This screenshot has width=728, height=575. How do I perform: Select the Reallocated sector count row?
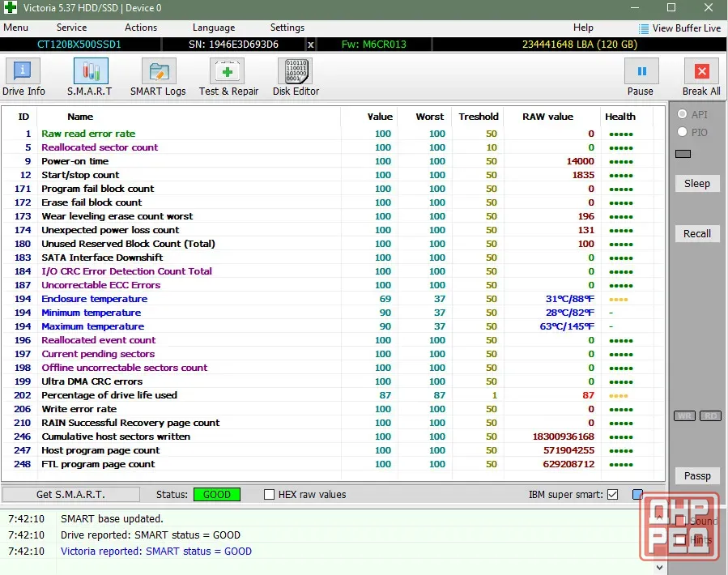click(334, 147)
